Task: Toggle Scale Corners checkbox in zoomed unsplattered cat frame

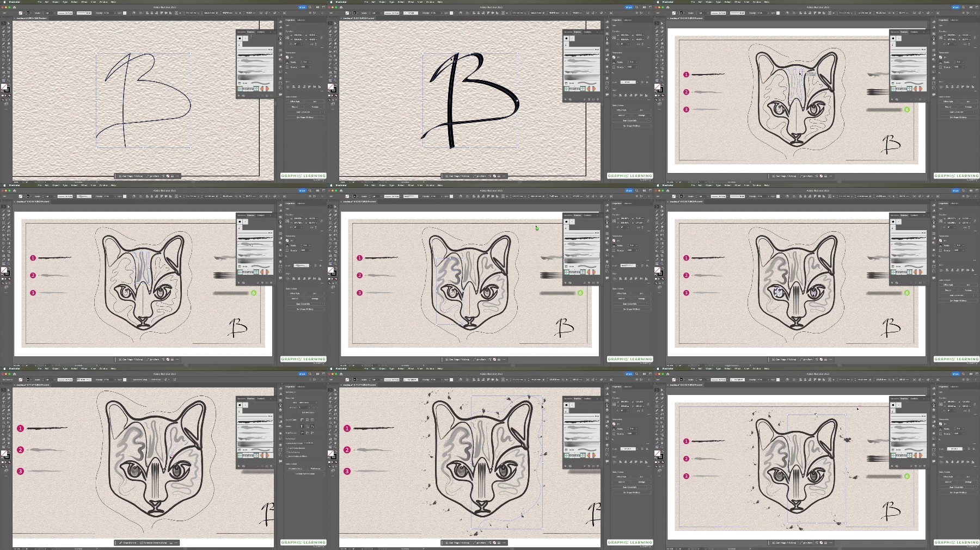Action: click(287, 452)
